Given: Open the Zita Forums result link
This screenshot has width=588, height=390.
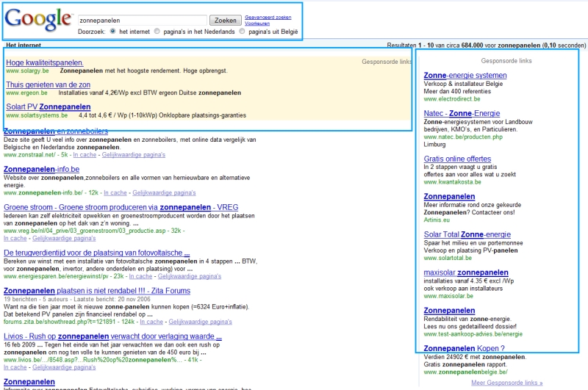Looking at the screenshot, I should [97, 291].
